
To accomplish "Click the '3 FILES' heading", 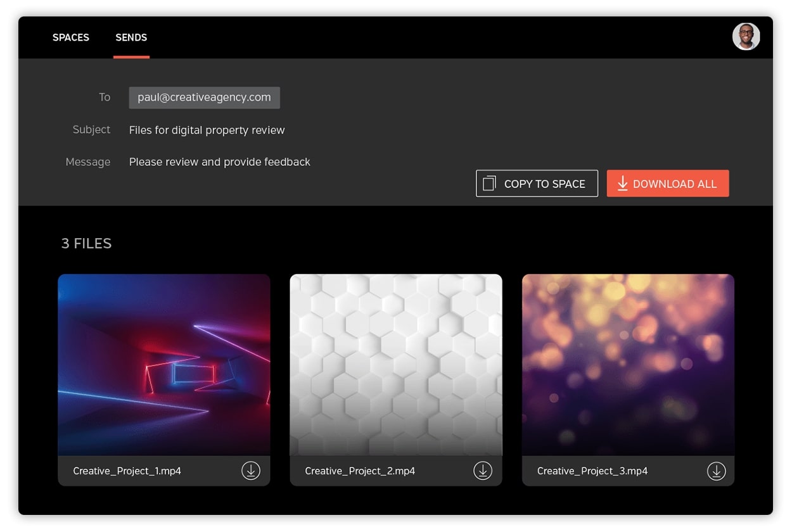I will [86, 244].
